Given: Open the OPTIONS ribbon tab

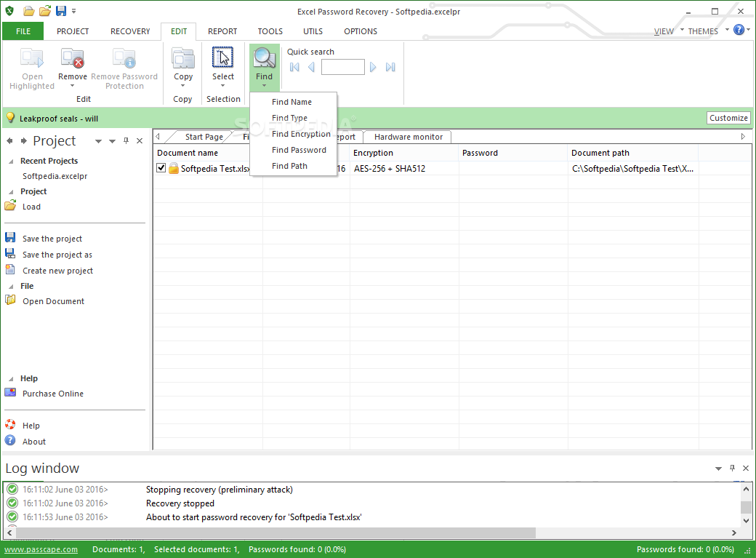Looking at the screenshot, I should click(x=360, y=31).
